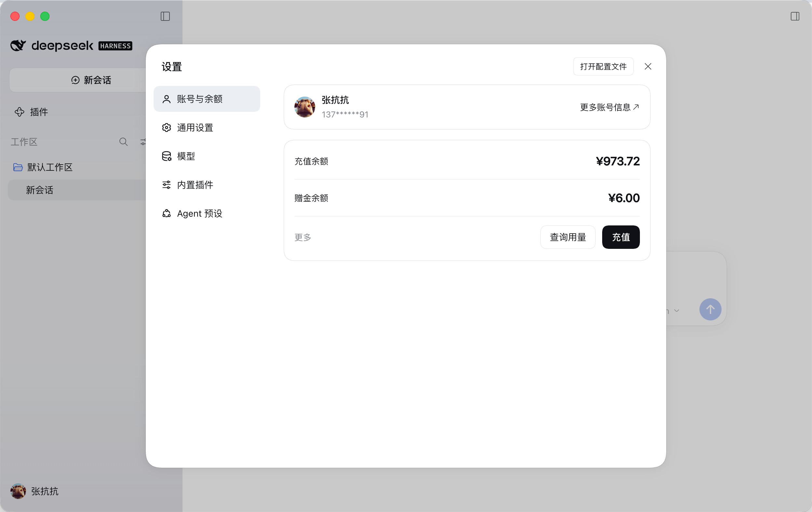Click the 默认工作区 folder icon

point(18,167)
